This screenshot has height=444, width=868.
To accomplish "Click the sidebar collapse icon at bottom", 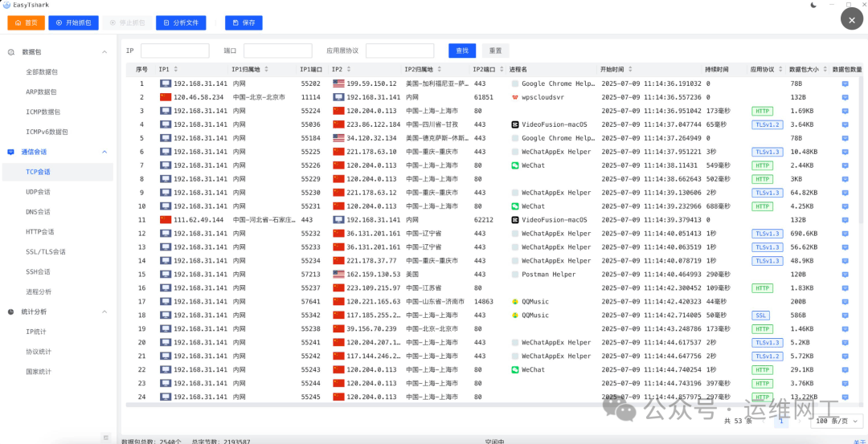I will 105,437.
